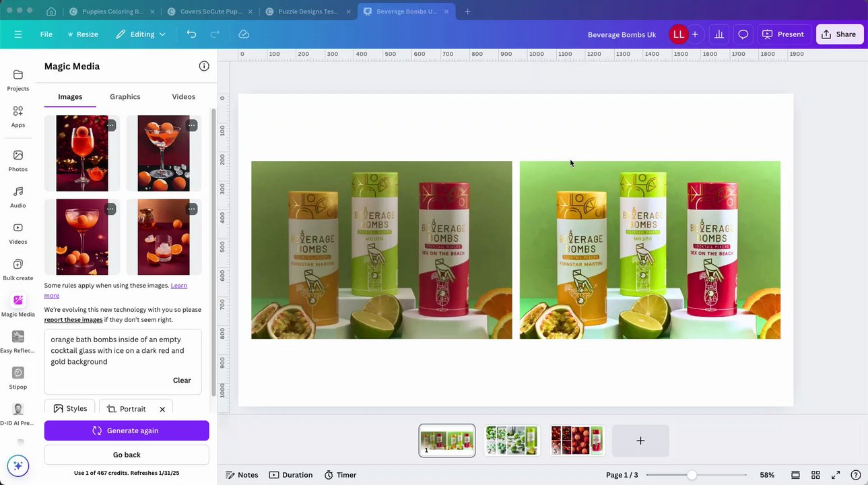Adjust the zoom slider handle
The image size is (868, 485).
[x=692, y=475]
